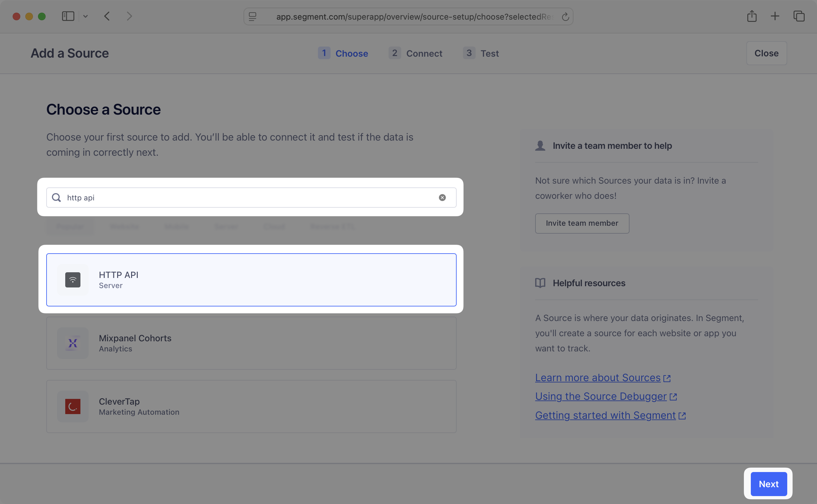Click the person icon next to invite header

[540, 146]
